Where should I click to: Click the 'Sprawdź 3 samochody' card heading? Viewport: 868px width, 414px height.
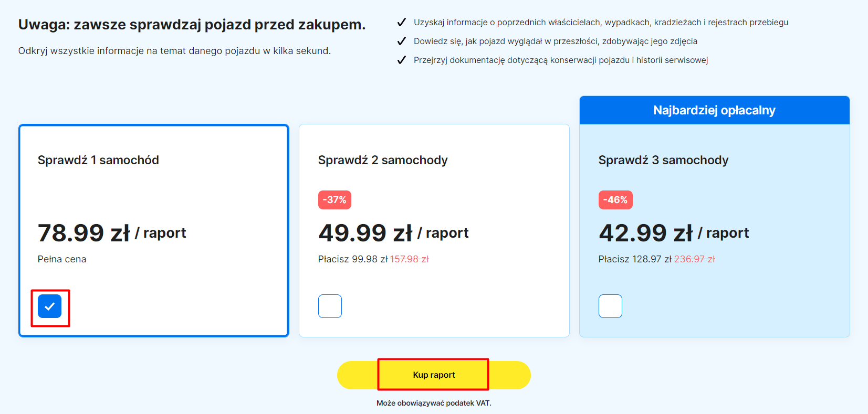tap(663, 160)
